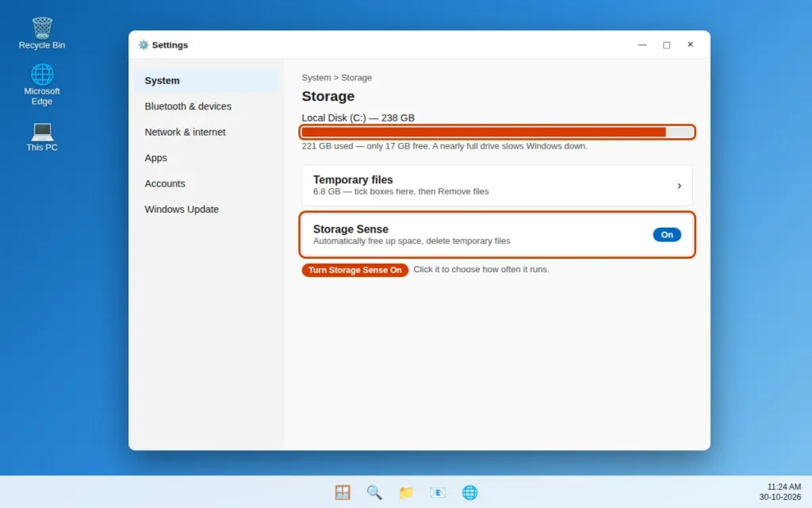Select Accounts in the sidebar
The image size is (812, 508).
(206, 183)
